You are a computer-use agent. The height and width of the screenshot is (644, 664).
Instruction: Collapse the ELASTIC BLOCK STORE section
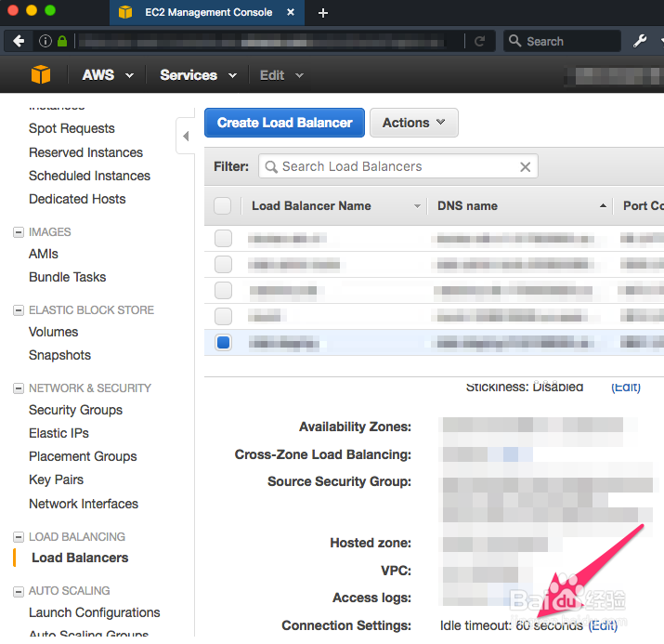19,310
